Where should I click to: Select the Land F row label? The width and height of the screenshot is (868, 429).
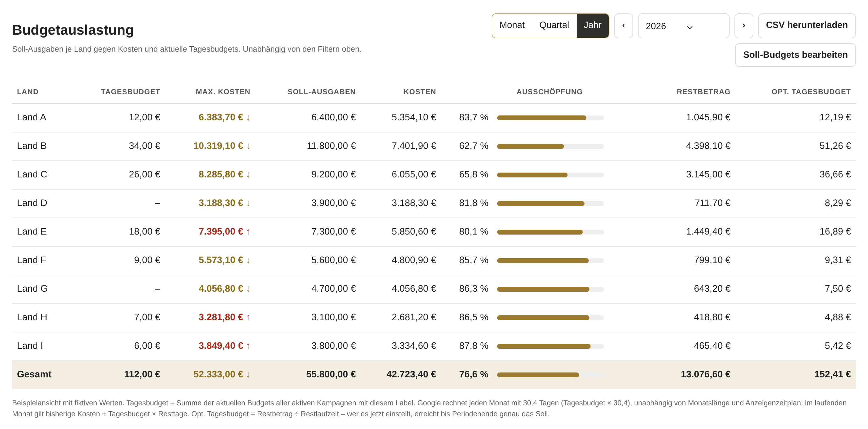point(31,260)
